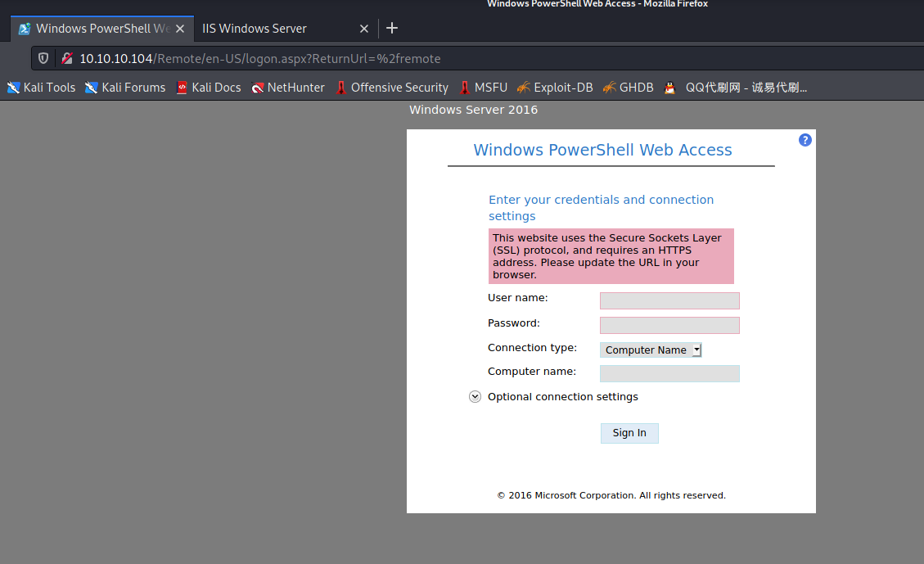Image resolution: width=924 pixels, height=564 pixels.
Task: Open the help question mark icon
Action: pyautogui.click(x=805, y=140)
